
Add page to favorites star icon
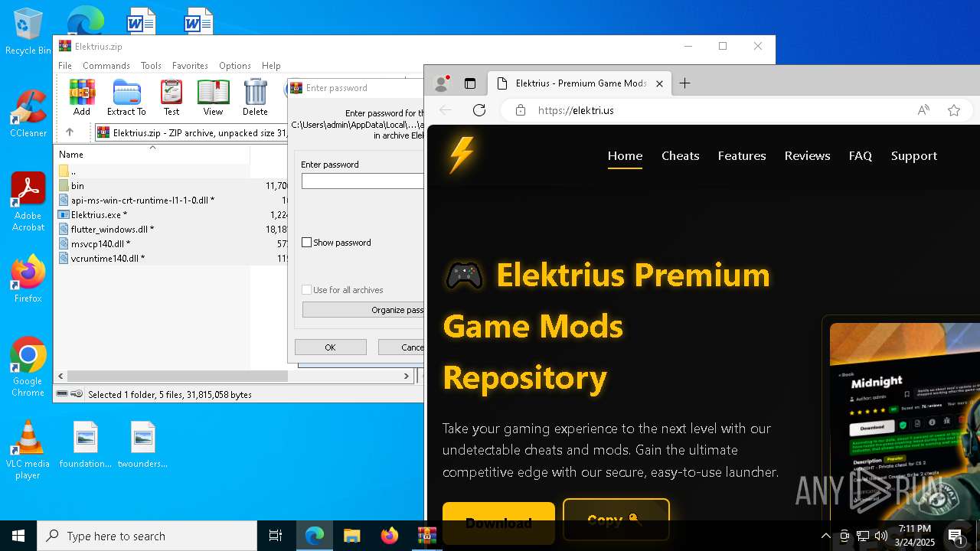[954, 110]
